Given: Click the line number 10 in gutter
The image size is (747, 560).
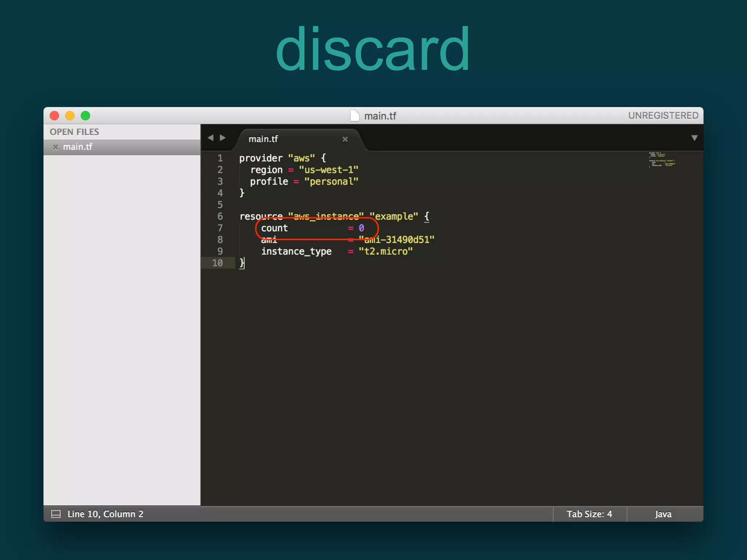Looking at the screenshot, I should coord(217,263).
